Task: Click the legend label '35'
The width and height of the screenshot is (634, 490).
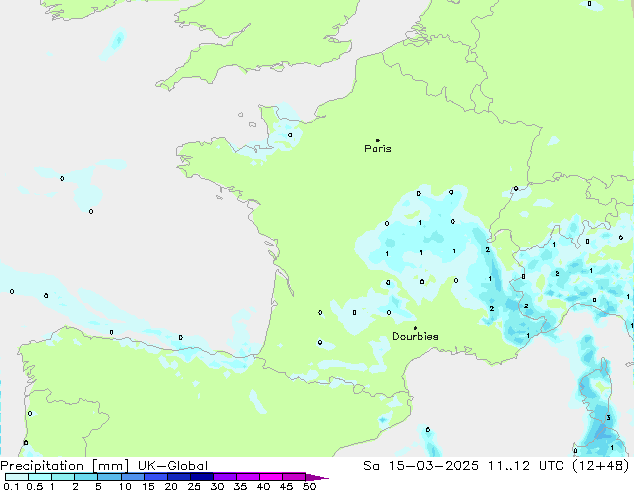Action: click(x=240, y=486)
